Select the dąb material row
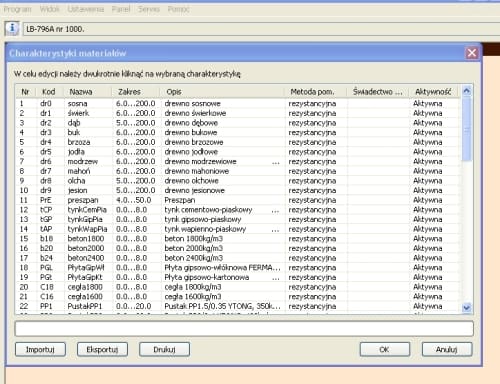500x384 pixels. click(238, 123)
